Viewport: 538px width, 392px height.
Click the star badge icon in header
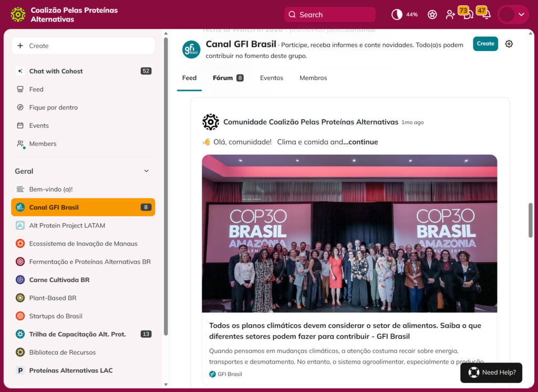click(432, 15)
